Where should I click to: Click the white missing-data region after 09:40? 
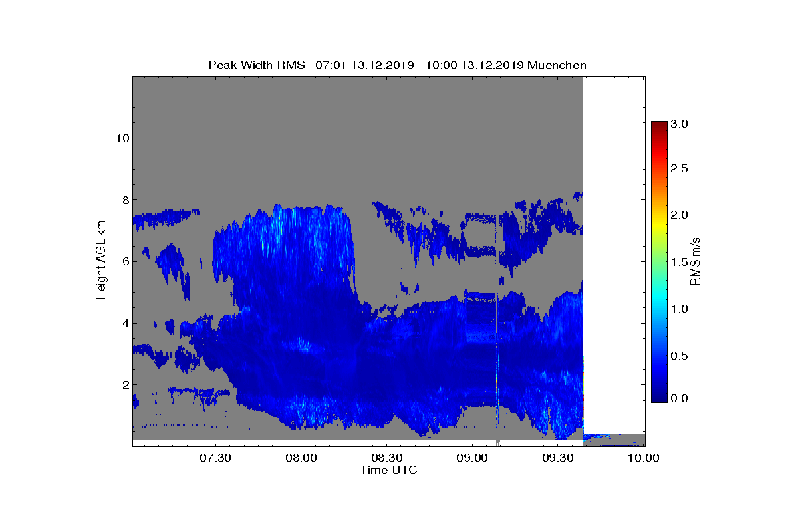[x=614, y=255]
